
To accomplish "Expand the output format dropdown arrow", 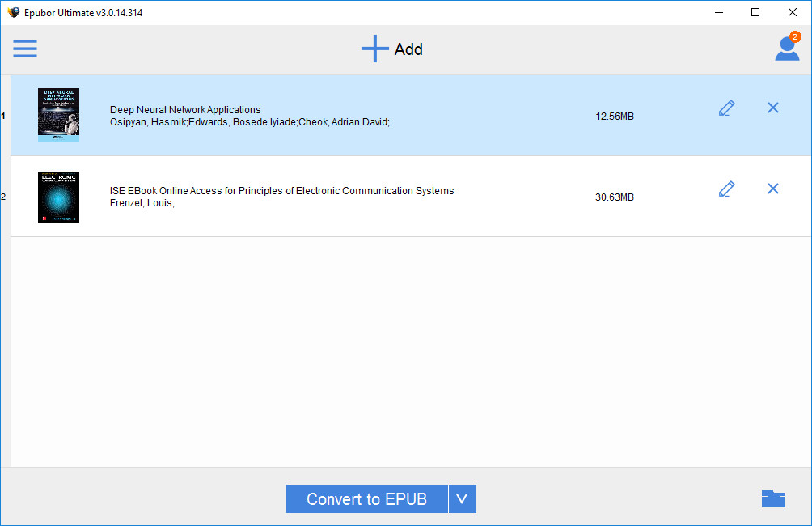I will pyautogui.click(x=463, y=498).
